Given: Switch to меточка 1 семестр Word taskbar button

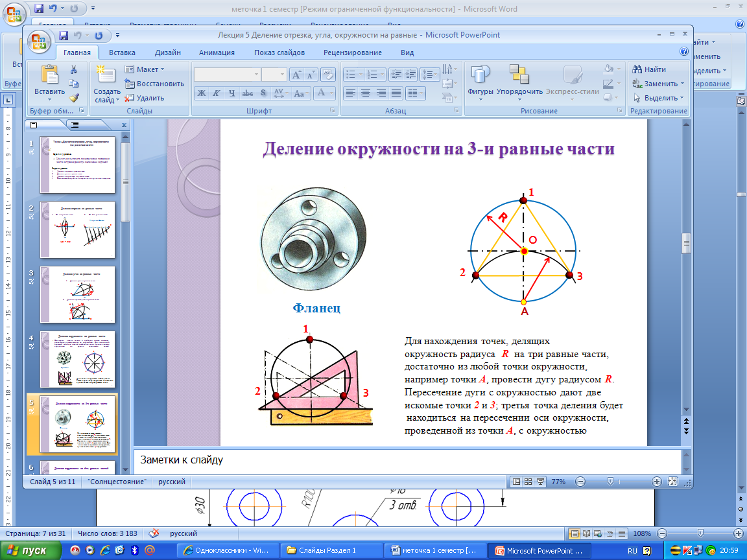Looking at the screenshot, I should coord(436,550).
